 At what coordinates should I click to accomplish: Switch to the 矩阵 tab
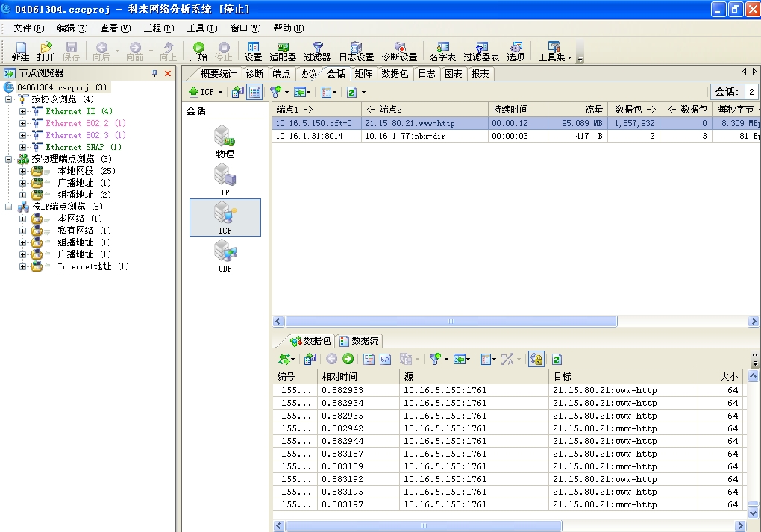click(x=363, y=74)
